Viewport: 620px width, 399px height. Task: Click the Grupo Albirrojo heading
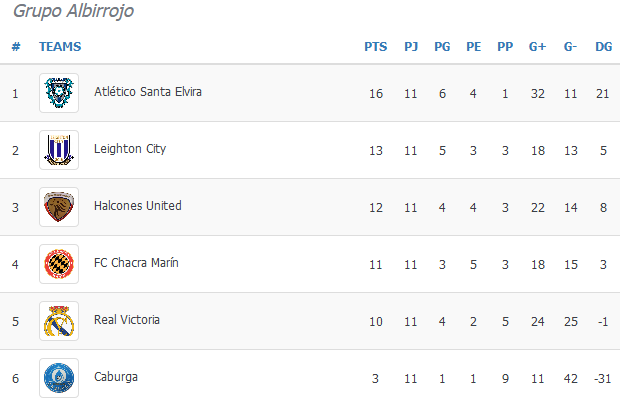click(74, 11)
